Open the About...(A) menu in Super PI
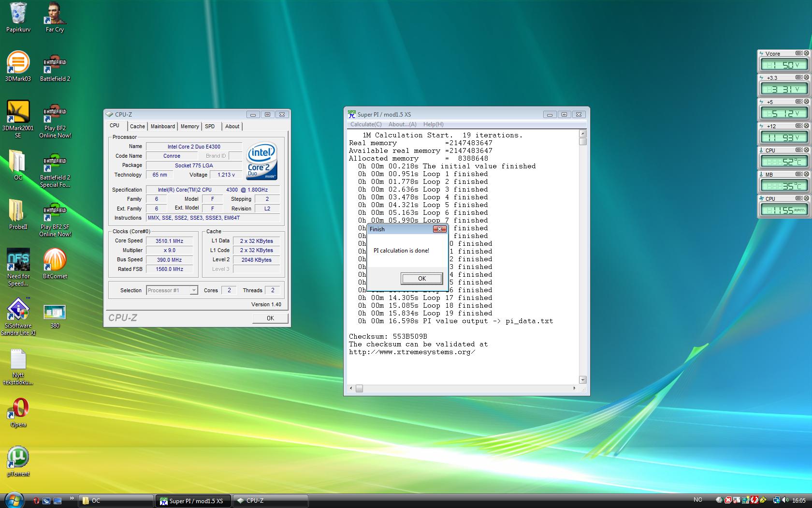Image resolution: width=812 pixels, height=508 pixels. pos(403,124)
